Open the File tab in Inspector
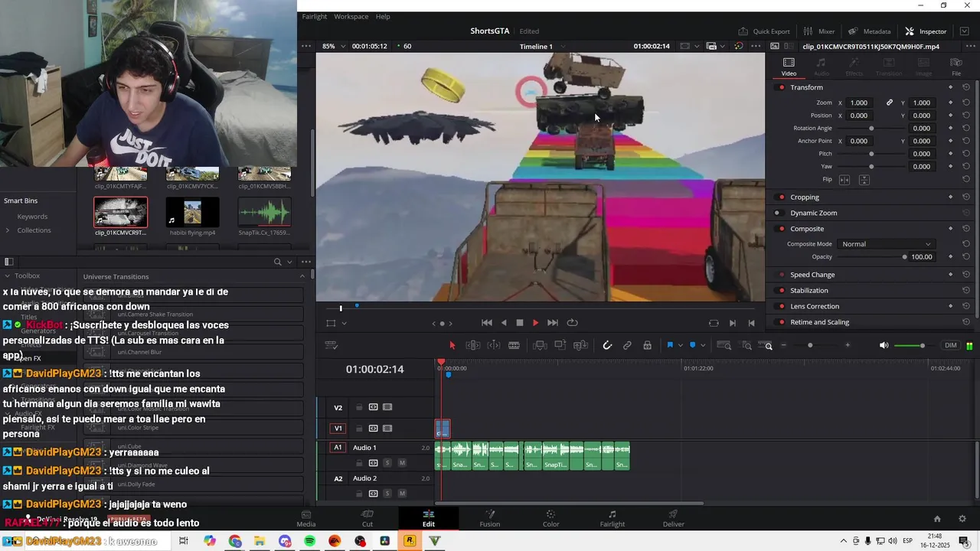Viewport: 980px width, 551px height. coord(956,67)
